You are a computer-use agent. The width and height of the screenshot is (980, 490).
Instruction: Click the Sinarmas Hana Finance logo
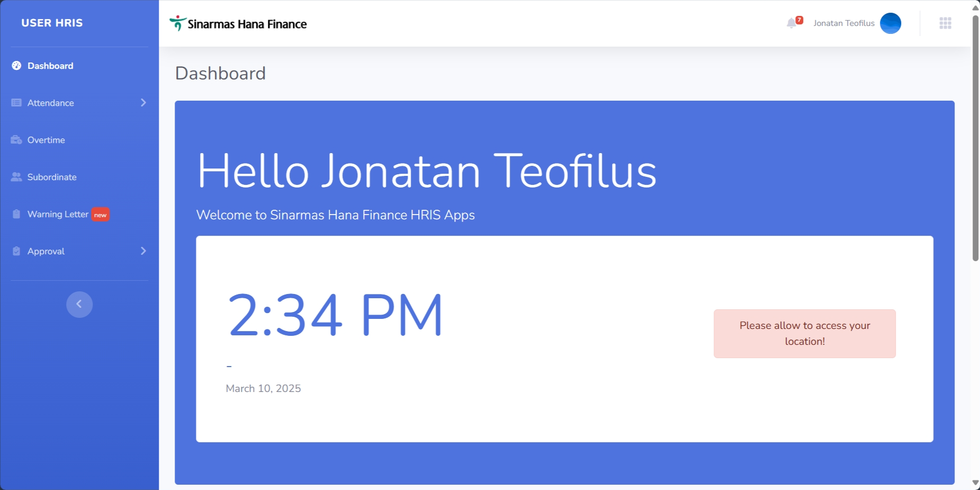pyautogui.click(x=238, y=23)
